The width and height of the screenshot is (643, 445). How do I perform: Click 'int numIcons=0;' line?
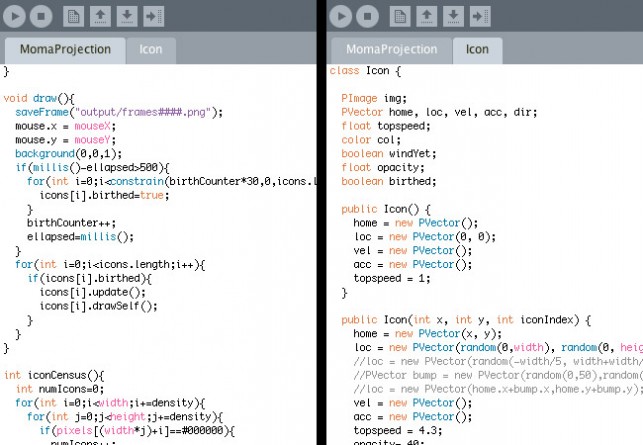coord(60,390)
